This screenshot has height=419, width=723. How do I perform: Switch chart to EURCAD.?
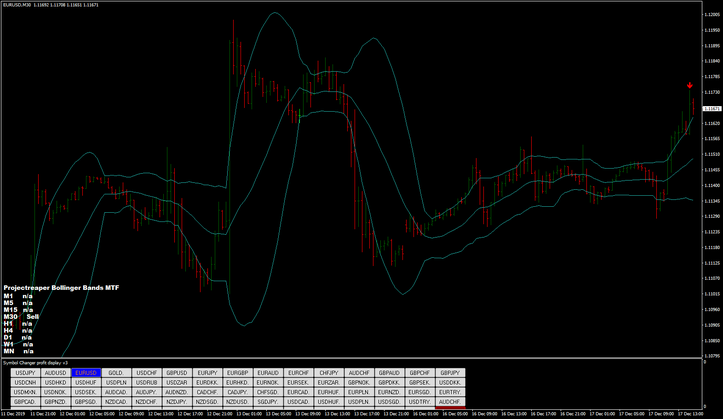coord(298,392)
